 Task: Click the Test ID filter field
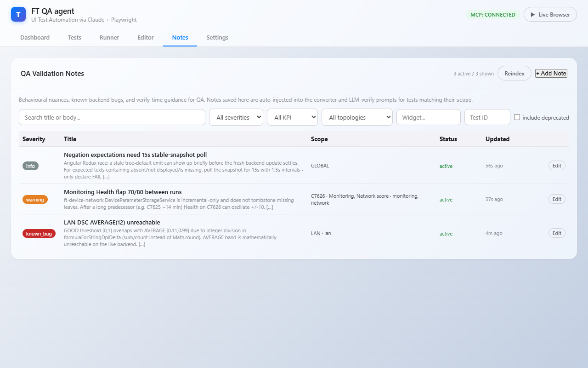pos(487,117)
